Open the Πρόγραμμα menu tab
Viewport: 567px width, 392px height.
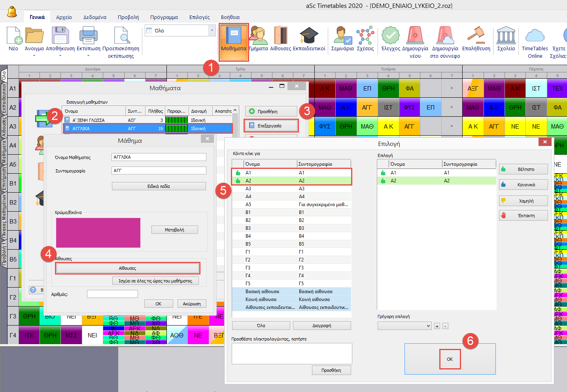tap(164, 17)
